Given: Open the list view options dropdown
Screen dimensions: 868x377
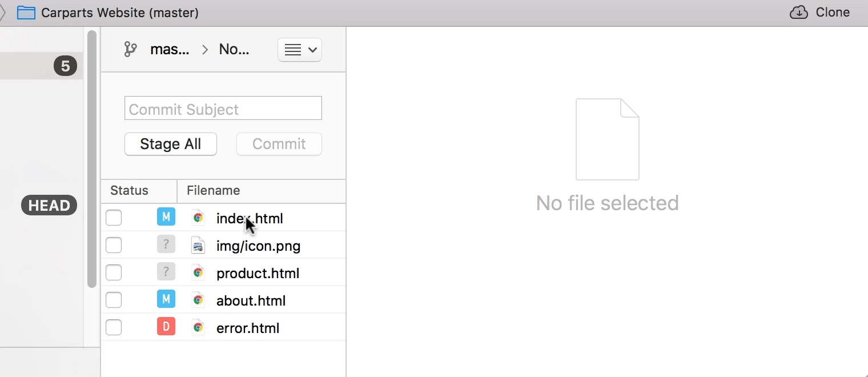Looking at the screenshot, I should [x=299, y=50].
